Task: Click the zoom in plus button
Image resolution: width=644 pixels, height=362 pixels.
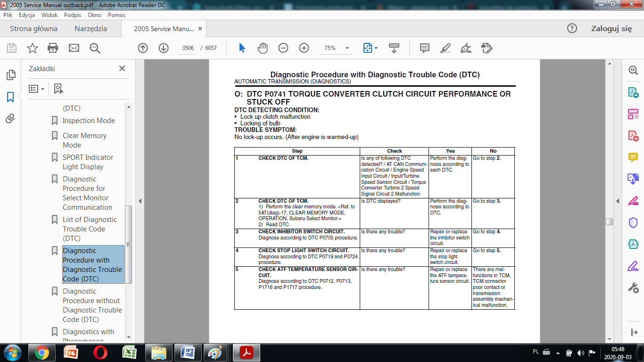Action: click(304, 48)
